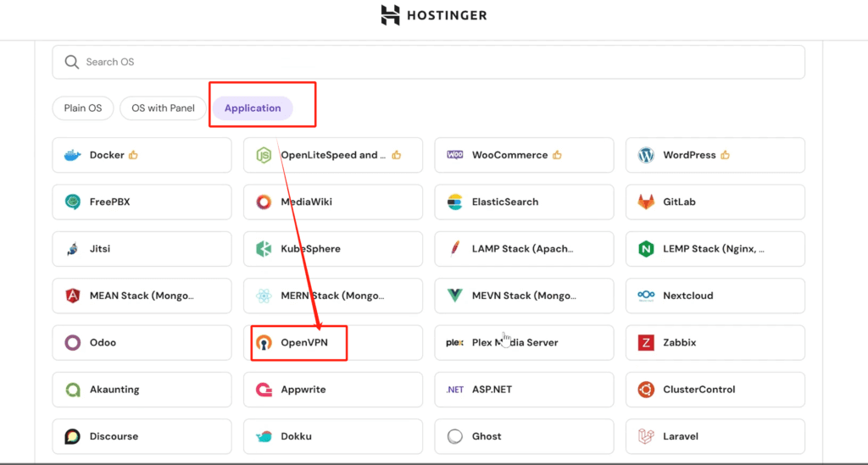Switch to the Plain OS tab
Screen dimensions: 868x465
point(83,108)
